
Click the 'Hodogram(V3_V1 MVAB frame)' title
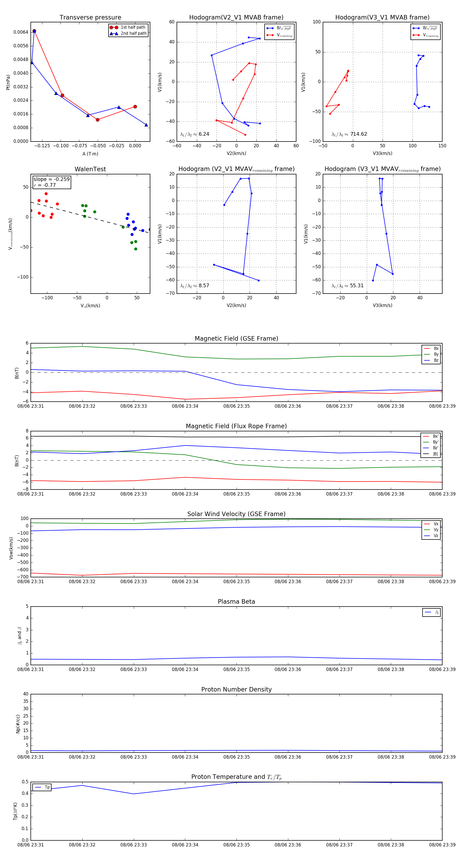[x=382, y=18]
